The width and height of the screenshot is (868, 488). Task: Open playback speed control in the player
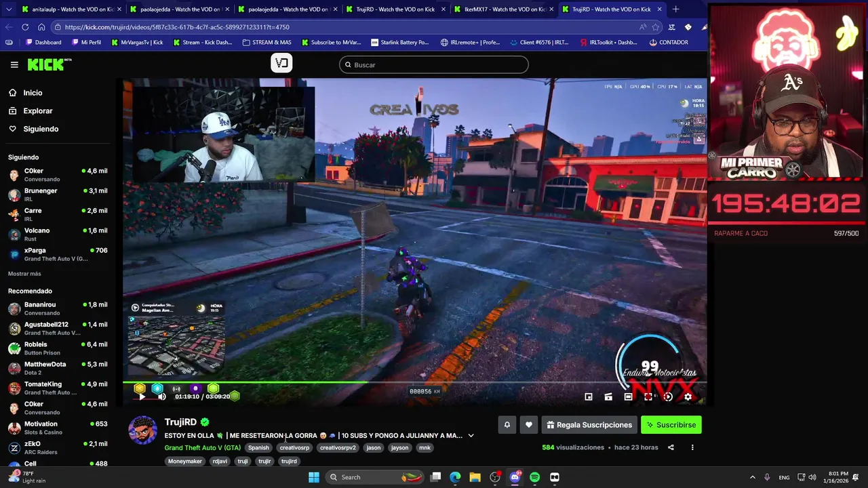pos(668,396)
